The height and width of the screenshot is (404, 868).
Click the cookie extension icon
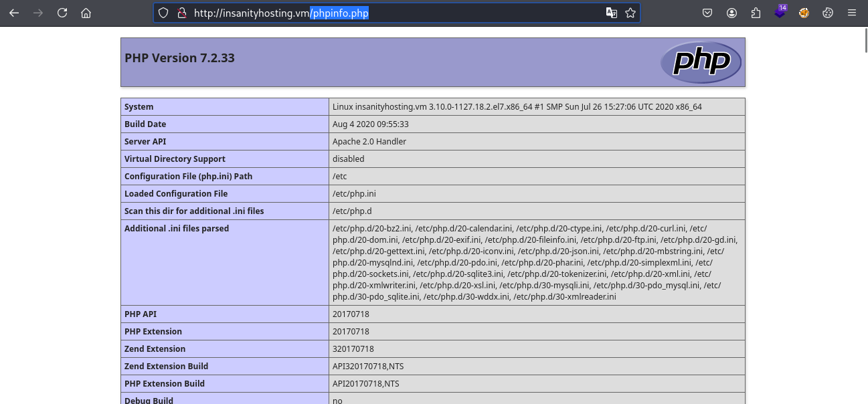tap(827, 13)
